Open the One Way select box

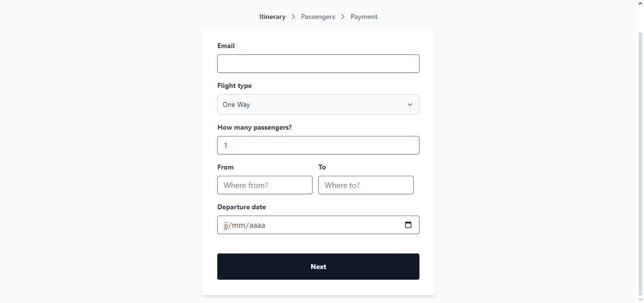[x=311, y=104]
